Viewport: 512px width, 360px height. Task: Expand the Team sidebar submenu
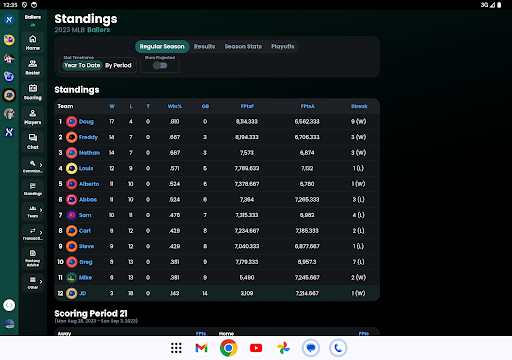click(x=33, y=211)
